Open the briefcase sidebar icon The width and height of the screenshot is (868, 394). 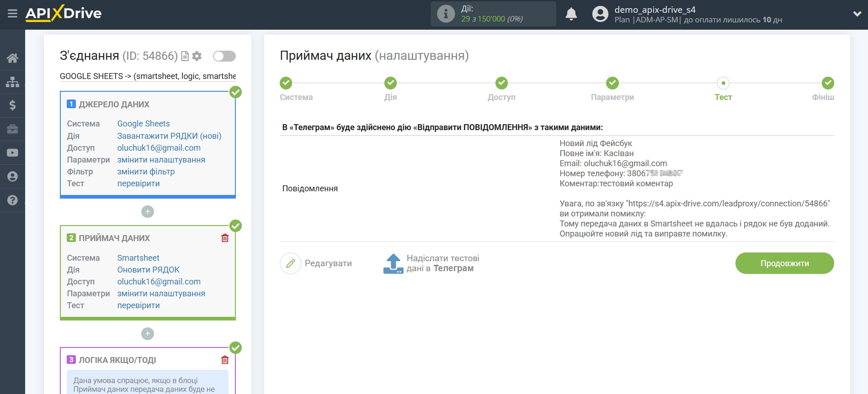(12, 129)
